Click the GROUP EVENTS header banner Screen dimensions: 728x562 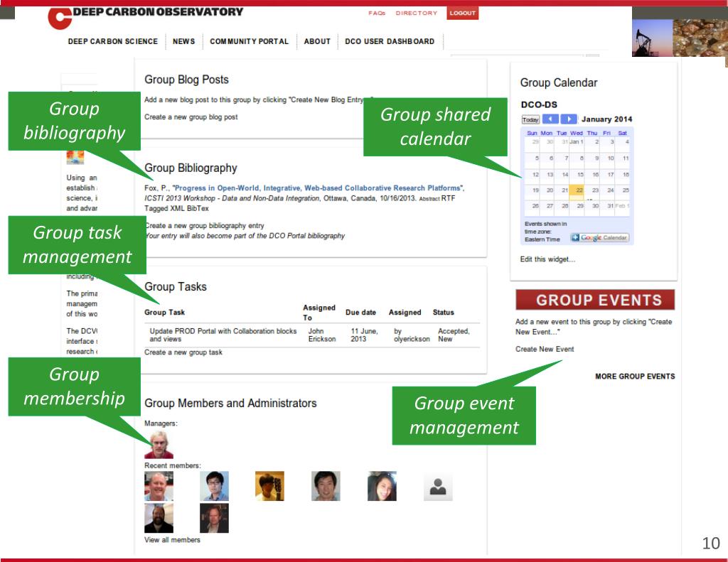point(595,300)
